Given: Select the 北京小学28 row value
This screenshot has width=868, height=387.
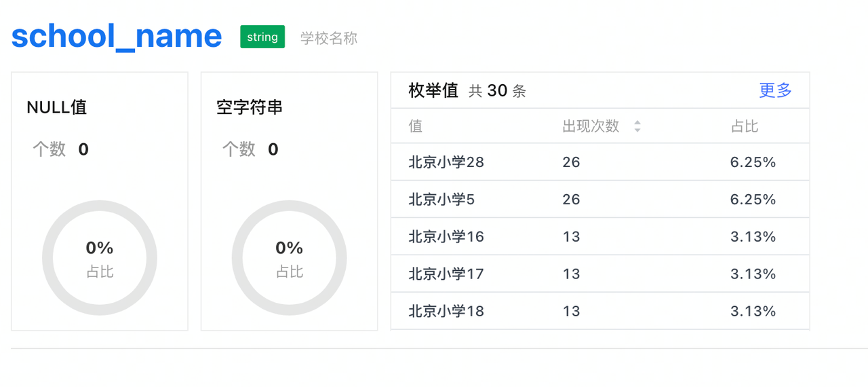Looking at the screenshot, I should [x=446, y=162].
